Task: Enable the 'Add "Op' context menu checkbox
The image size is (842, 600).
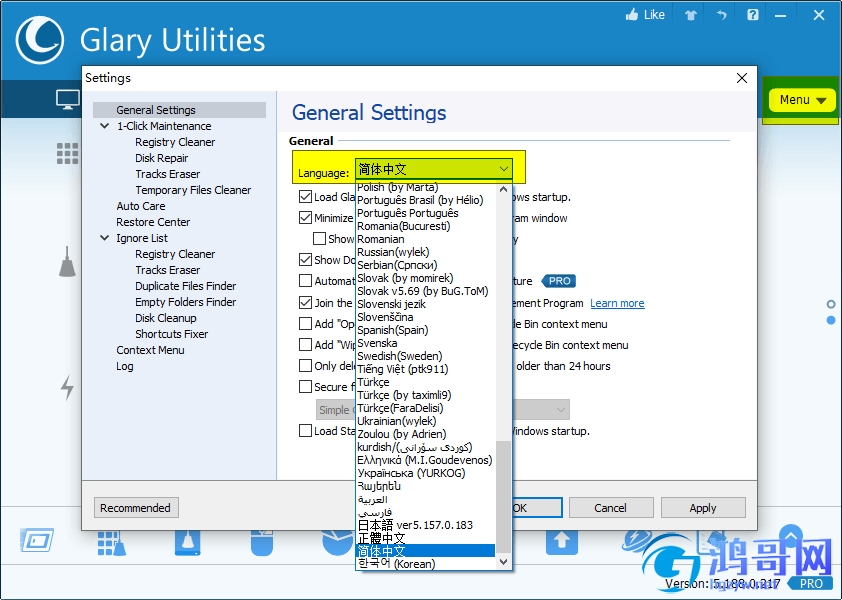Action: click(306, 324)
